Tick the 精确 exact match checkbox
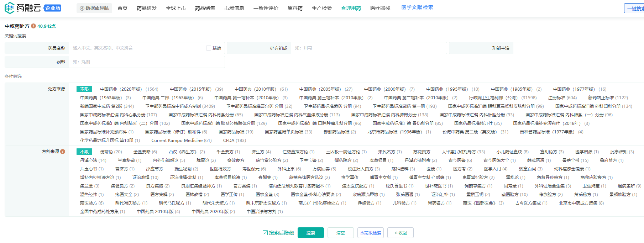Image resolution: width=644 pixels, height=243 pixels. (x=209, y=48)
